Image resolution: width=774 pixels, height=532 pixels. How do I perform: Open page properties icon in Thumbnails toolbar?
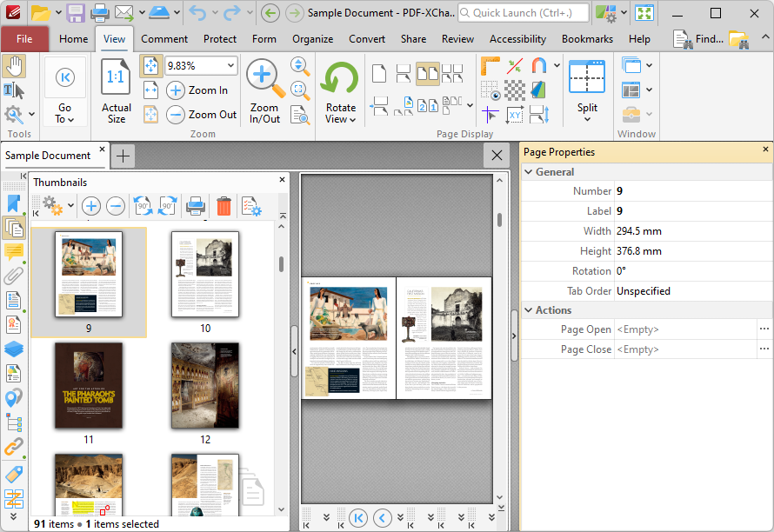[x=251, y=206]
